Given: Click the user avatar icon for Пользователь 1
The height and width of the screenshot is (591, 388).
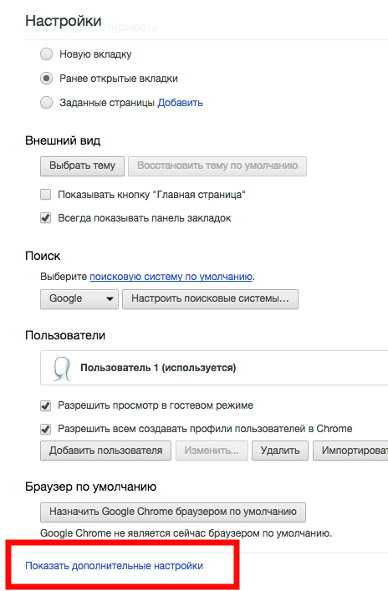Looking at the screenshot, I should click(x=61, y=369).
